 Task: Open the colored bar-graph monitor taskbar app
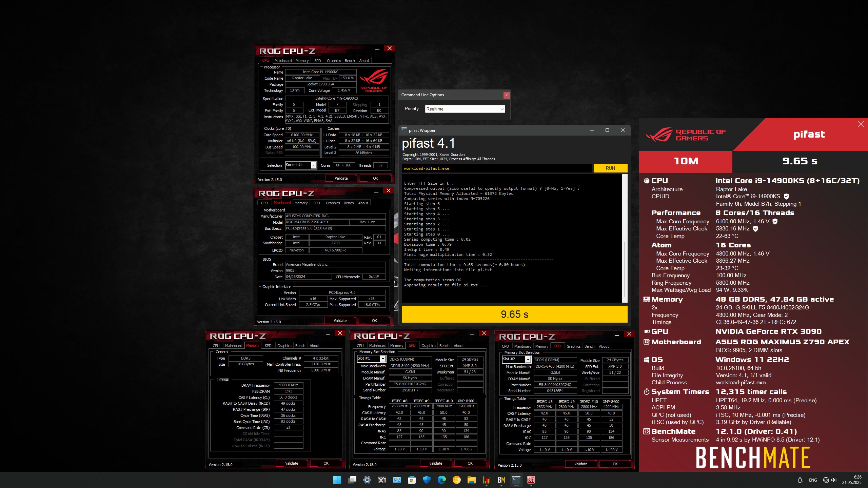[487, 480]
